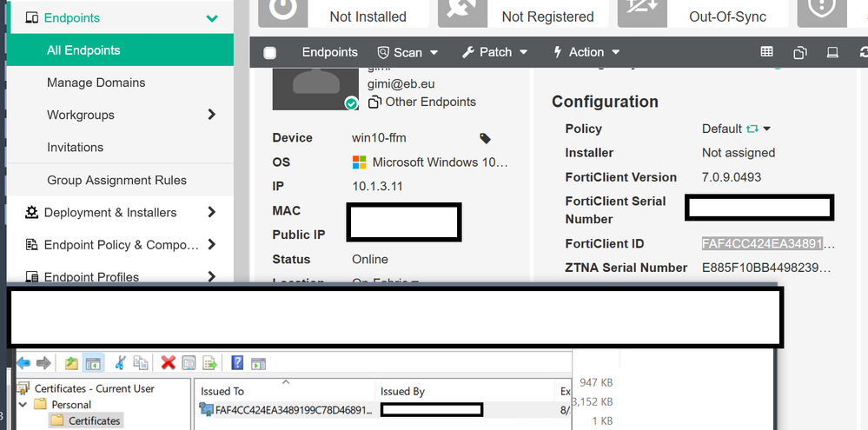Click the Copy icon in MMC toolbar
This screenshot has width=868, height=430.
[141, 363]
